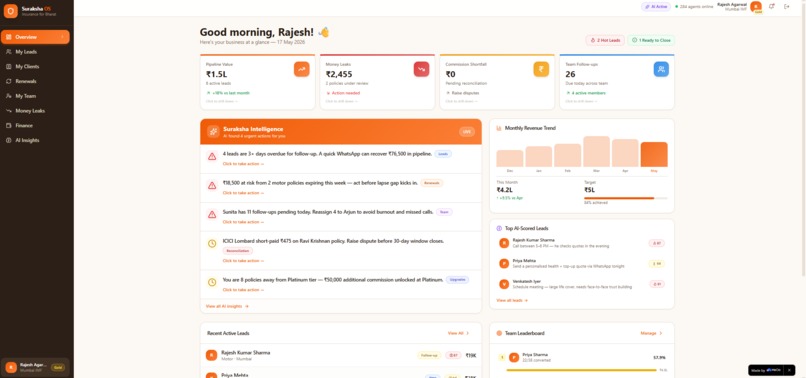The image size is (806, 378).
Task: Click View All in Recent Active Leads
Action: pos(459,333)
